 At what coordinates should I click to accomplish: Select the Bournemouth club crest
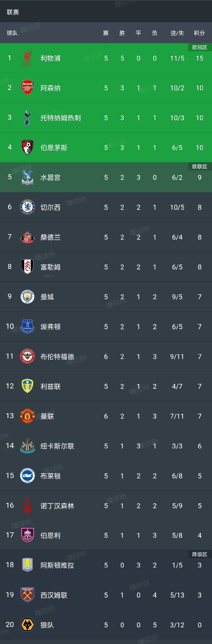click(28, 147)
